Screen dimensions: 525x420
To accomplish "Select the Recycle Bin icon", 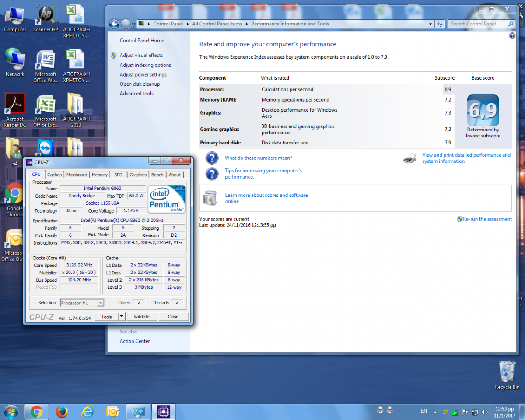I will [507, 375].
